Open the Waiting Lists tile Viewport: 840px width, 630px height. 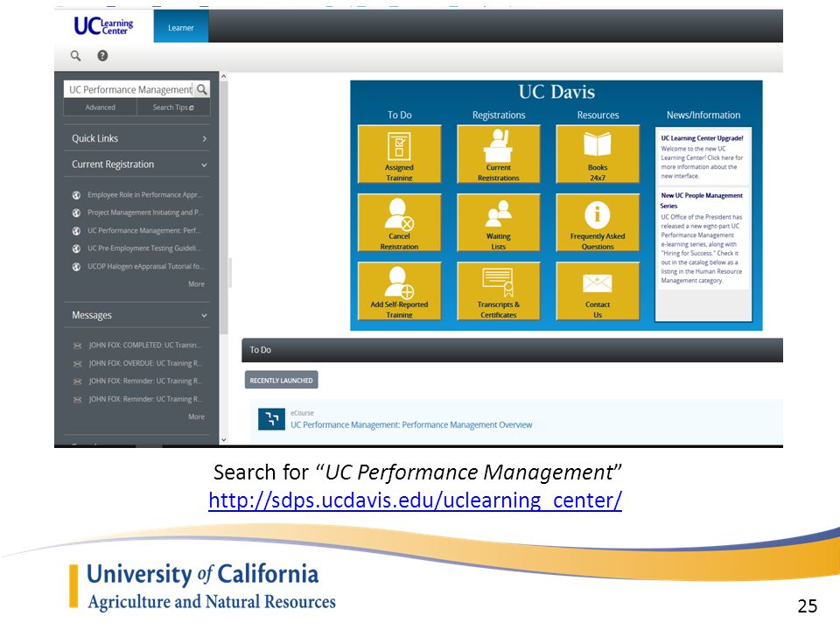point(498,222)
